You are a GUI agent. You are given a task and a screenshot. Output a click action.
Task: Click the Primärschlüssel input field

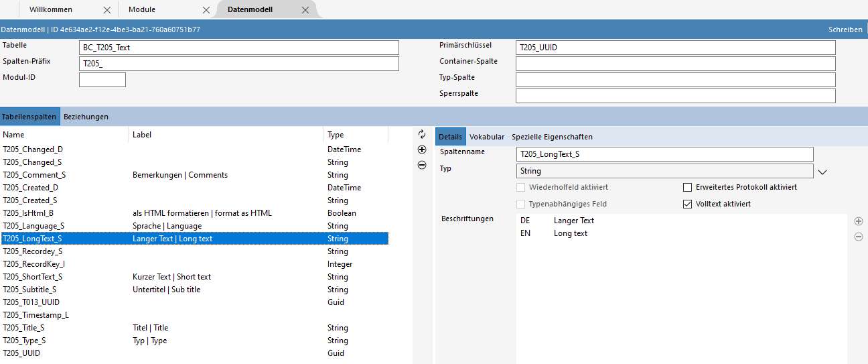[x=675, y=48]
